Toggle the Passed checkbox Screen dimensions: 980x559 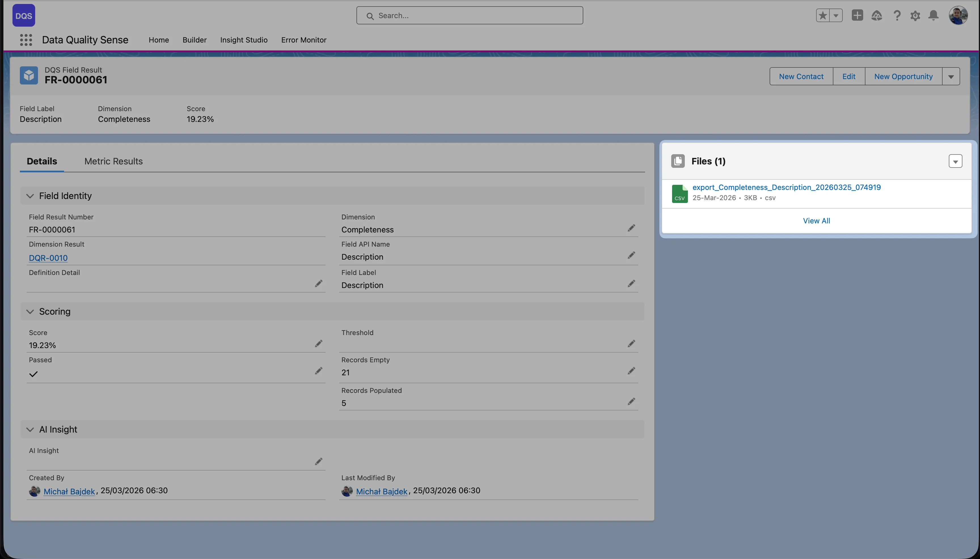[33, 374]
